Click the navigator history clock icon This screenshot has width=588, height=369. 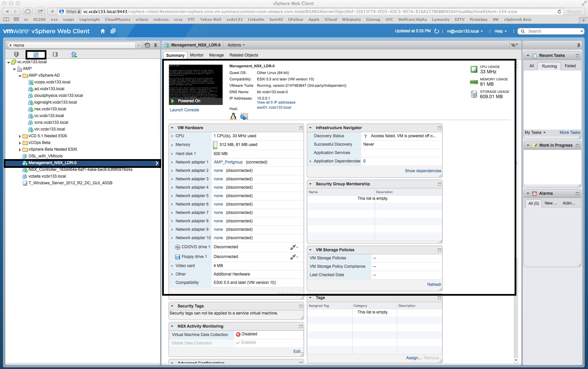pyautogui.click(x=147, y=45)
